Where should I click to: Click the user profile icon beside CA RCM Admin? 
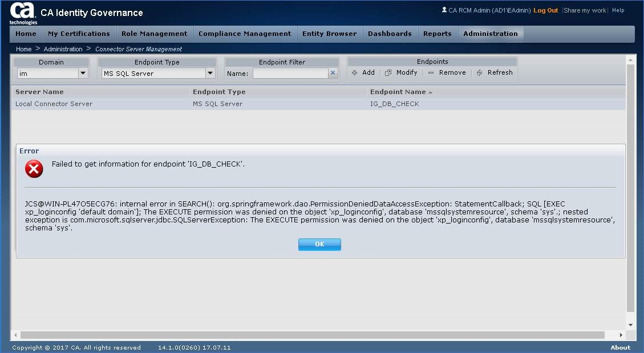pos(444,10)
